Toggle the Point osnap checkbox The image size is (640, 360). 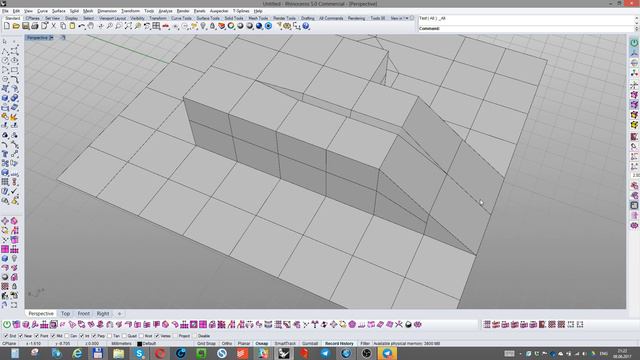(36, 336)
